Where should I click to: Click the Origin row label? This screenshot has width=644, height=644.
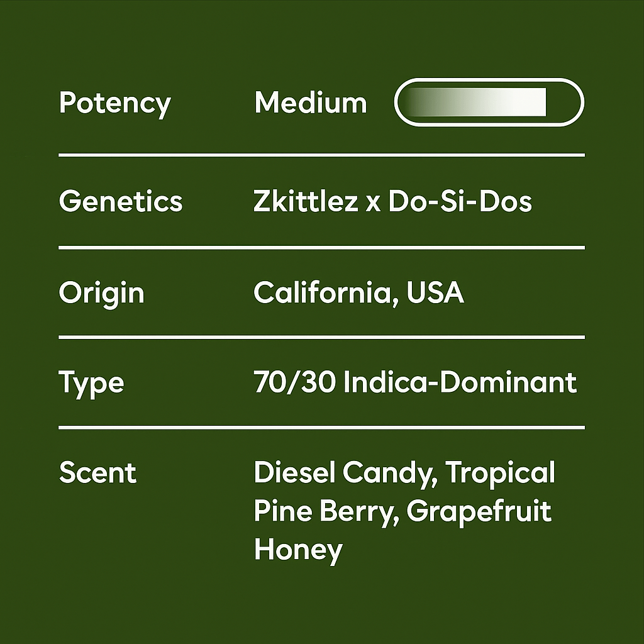click(x=101, y=294)
